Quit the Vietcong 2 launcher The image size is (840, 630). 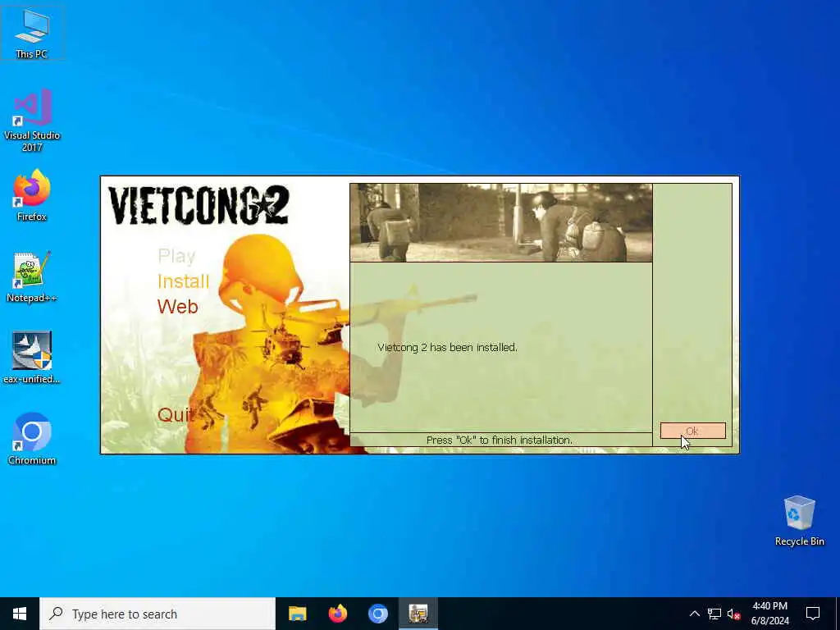[176, 414]
